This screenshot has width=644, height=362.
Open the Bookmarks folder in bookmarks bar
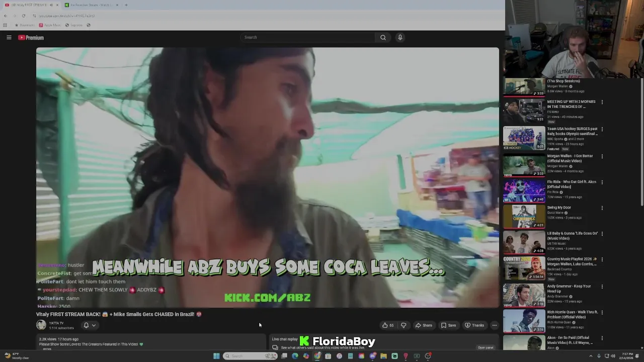[25, 25]
